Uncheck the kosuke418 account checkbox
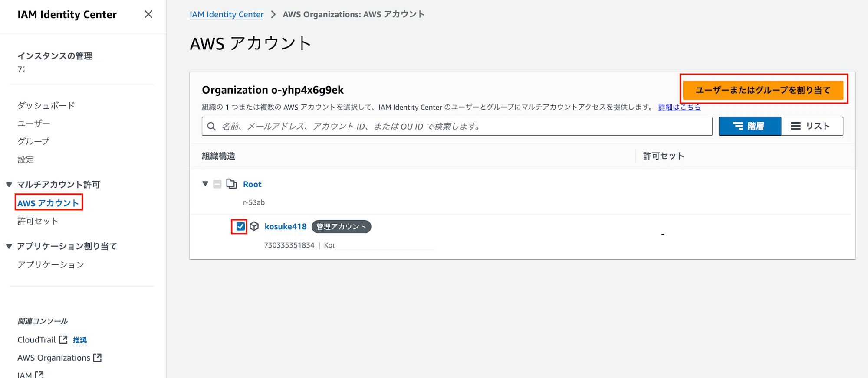The width and height of the screenshot is (868, 378). tap(240, 226)
